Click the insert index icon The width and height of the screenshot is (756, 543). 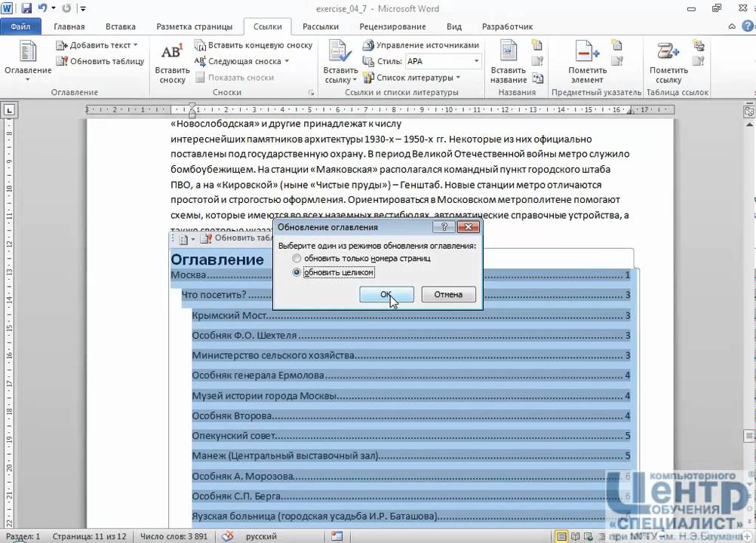tap(616, 45)
